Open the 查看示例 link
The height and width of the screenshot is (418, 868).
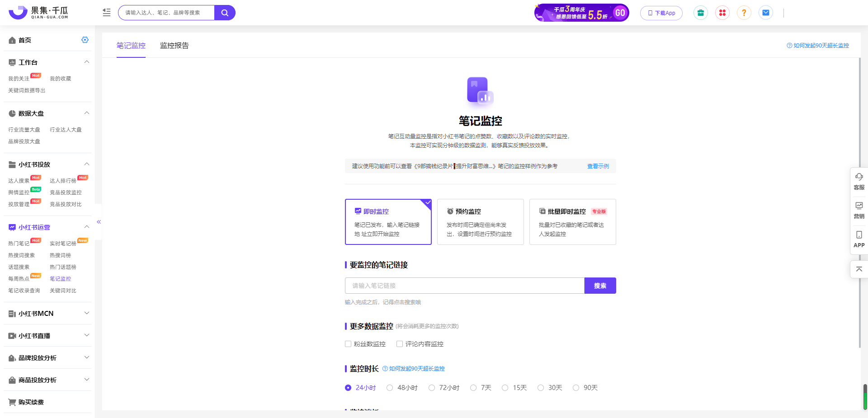[598, 166]
